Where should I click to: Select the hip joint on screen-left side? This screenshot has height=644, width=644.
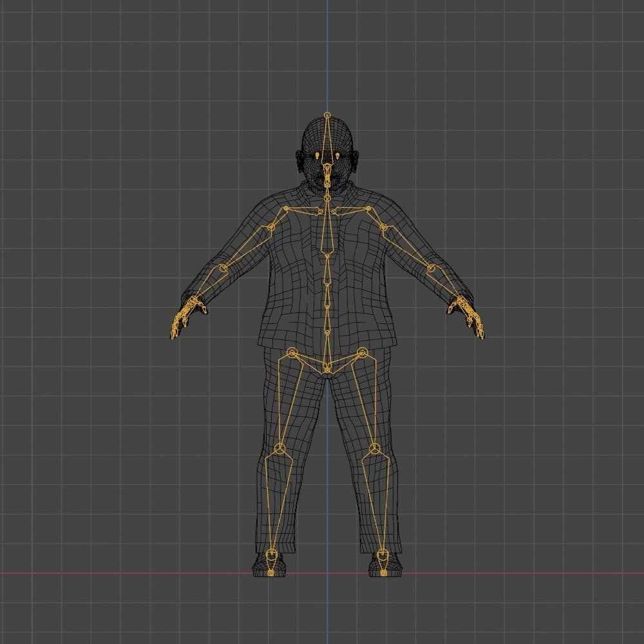[x=292, y=352]
